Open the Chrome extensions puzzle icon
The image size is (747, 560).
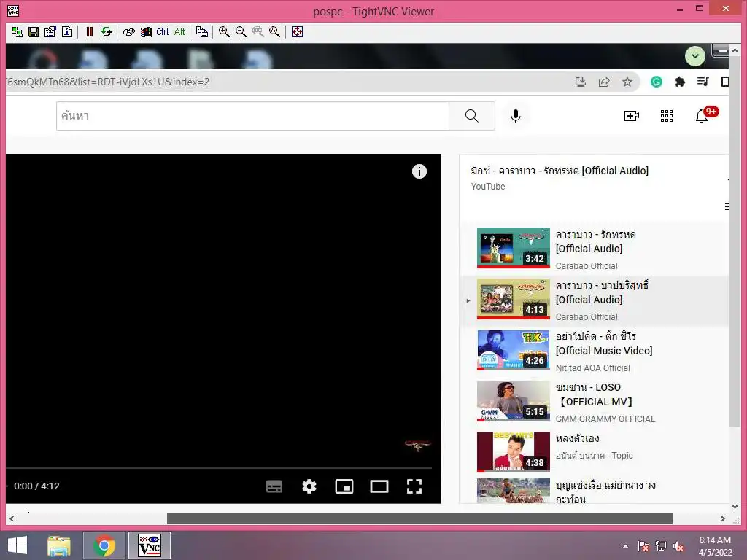click(680, 82)
